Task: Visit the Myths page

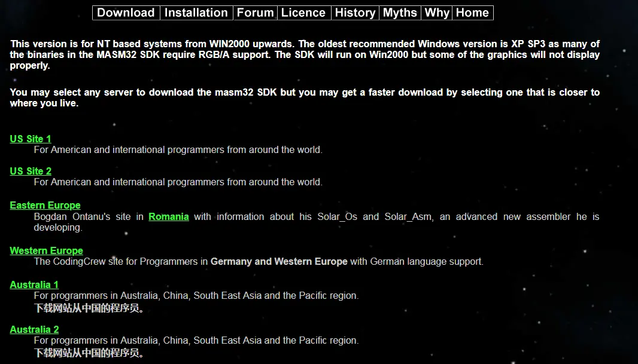Action: pyautogui.click(x=400, y=13)
